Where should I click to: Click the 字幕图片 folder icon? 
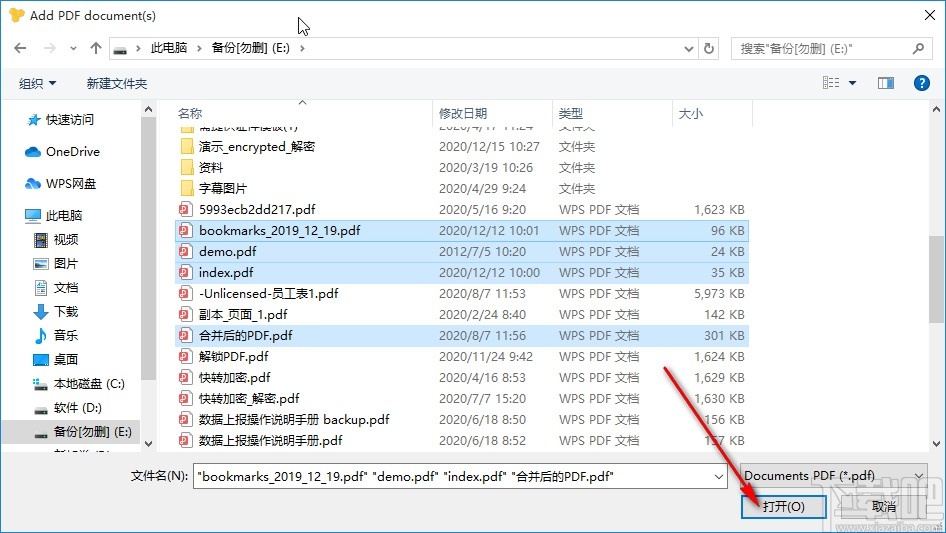187,188
